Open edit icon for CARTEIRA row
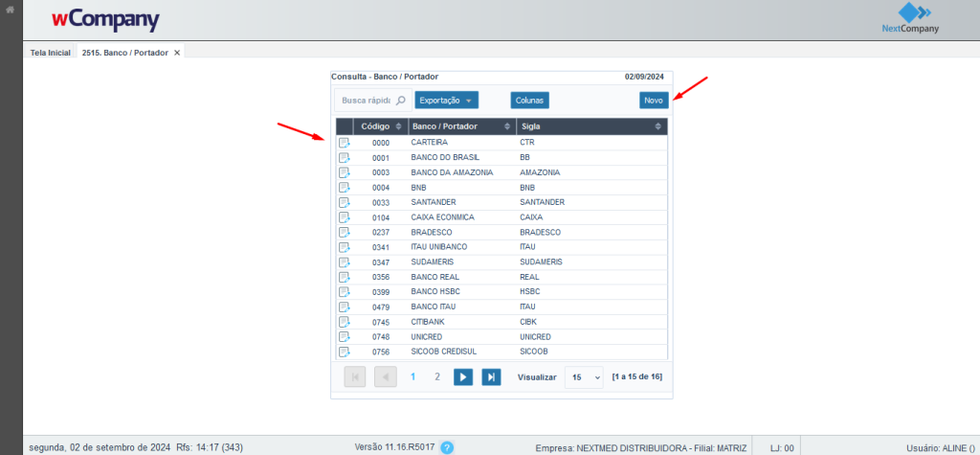 coord(345,143)
